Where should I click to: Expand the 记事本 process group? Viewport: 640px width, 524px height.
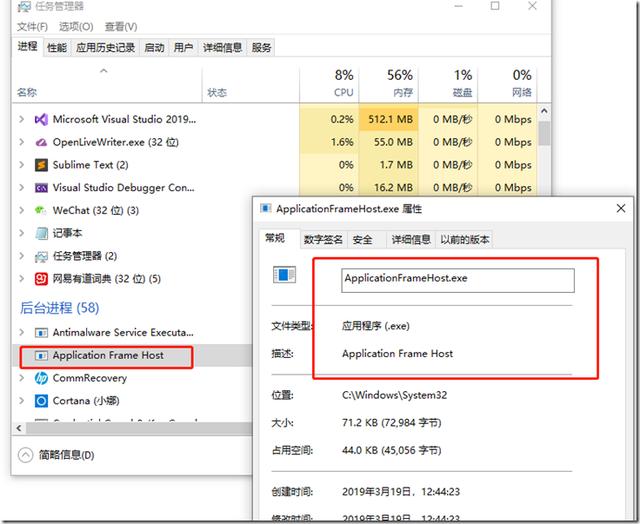tap(22, 233)
